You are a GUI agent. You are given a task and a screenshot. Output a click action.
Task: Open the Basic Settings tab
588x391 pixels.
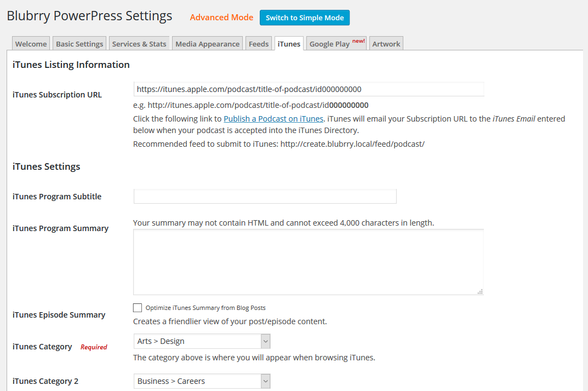click(x=79, y=43)
